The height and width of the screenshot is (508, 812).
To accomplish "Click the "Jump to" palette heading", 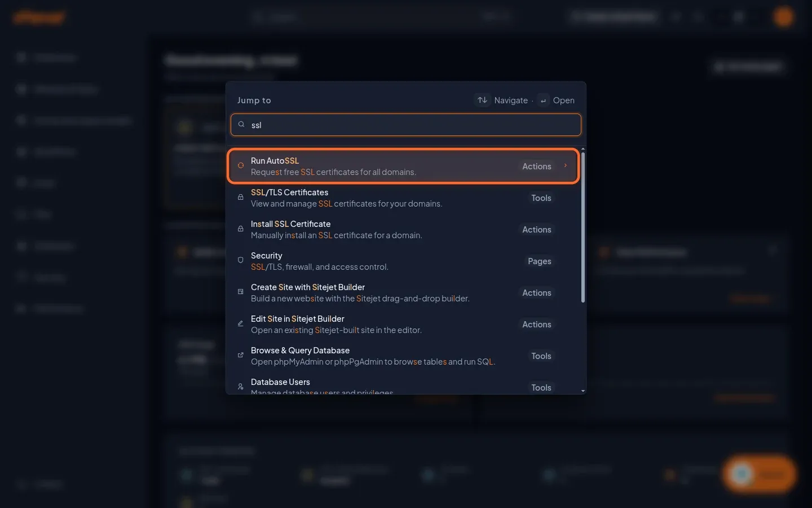I will [x=254, y=100].
